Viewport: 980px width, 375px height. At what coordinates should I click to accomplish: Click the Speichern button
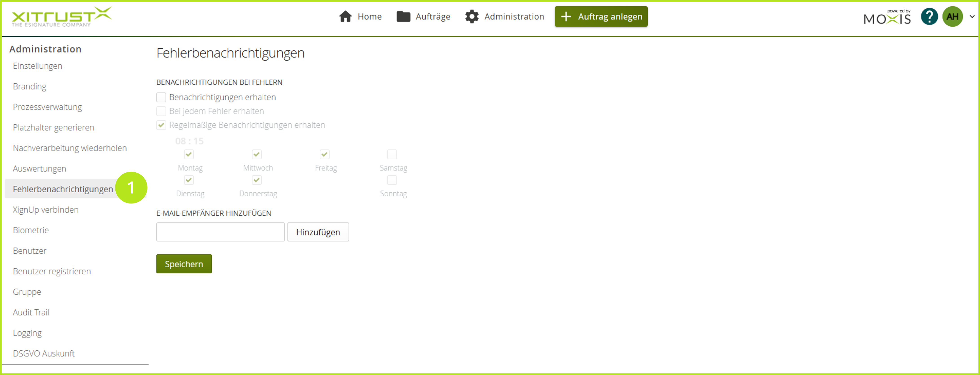pyautogui.click(x=184, y=264)
